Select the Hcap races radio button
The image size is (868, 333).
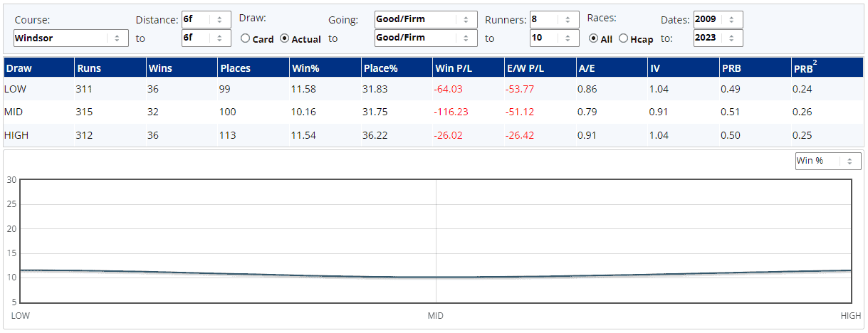coord(624,39)
